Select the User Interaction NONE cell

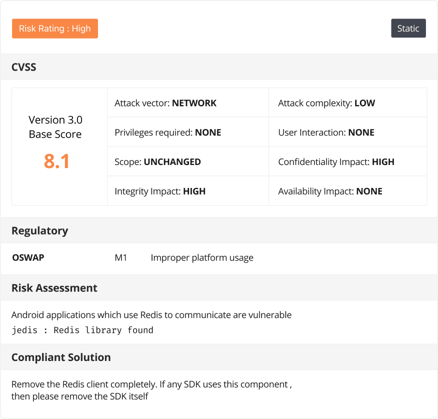348,132
